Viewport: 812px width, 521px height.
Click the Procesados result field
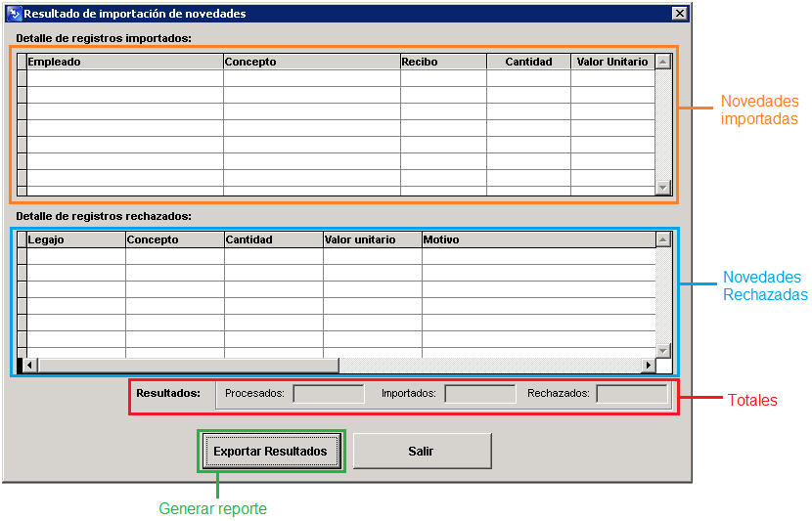(x=329, y=394)
